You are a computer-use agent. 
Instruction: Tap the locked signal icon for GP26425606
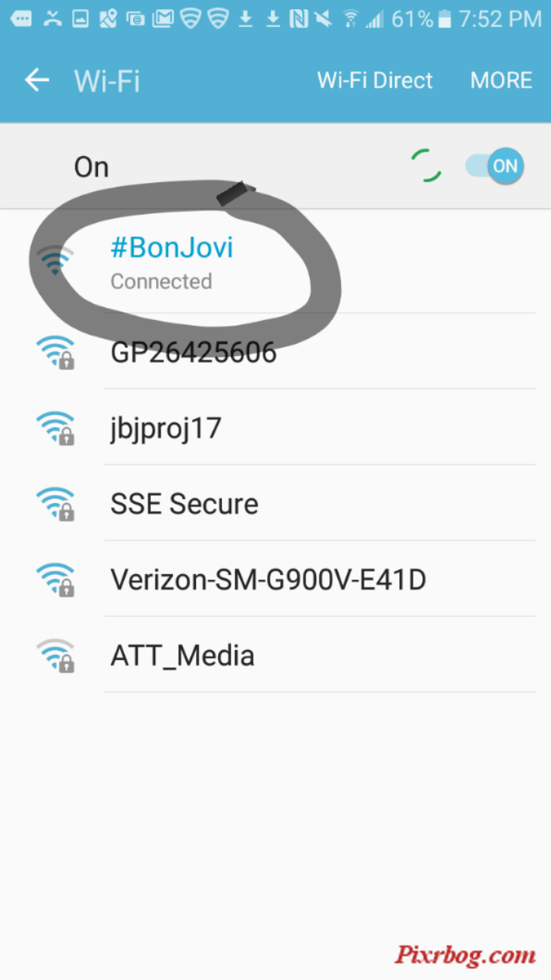55,352
